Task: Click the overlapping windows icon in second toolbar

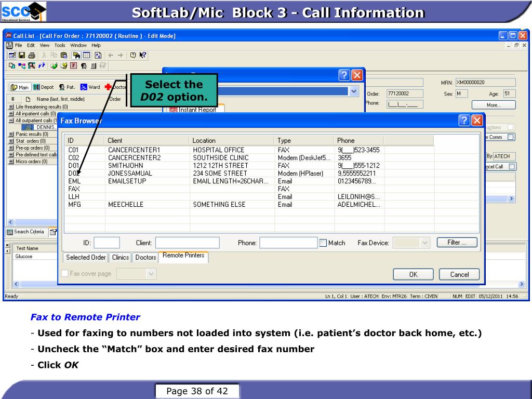Action: click(12, 65)
